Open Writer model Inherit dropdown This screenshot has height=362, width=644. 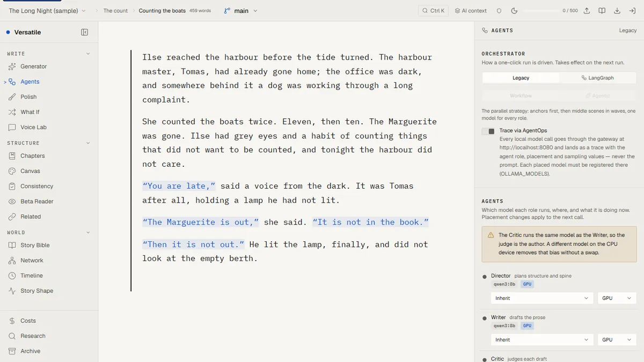(542, 339)
